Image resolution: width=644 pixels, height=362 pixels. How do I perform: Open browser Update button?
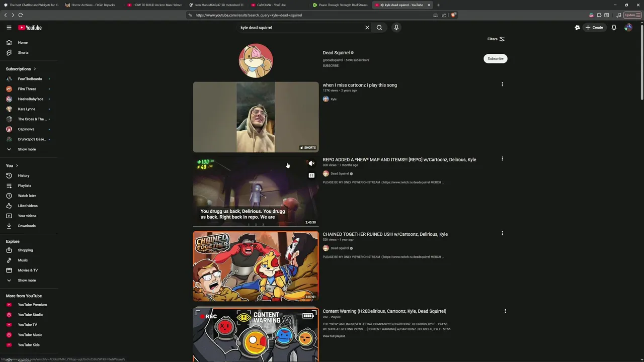click(x=631, y=15)
